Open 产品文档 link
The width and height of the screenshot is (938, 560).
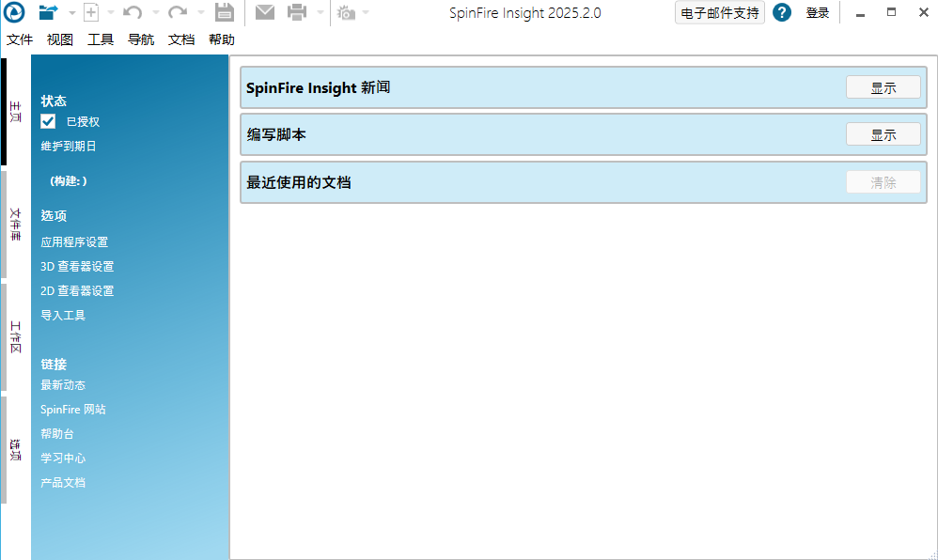63,483
